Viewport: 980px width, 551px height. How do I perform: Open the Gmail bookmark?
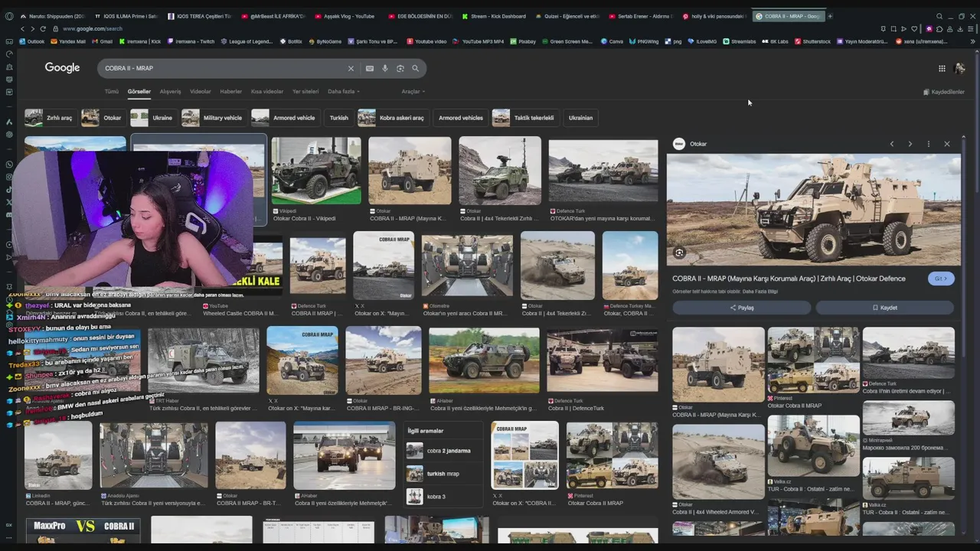coord(102,41)
